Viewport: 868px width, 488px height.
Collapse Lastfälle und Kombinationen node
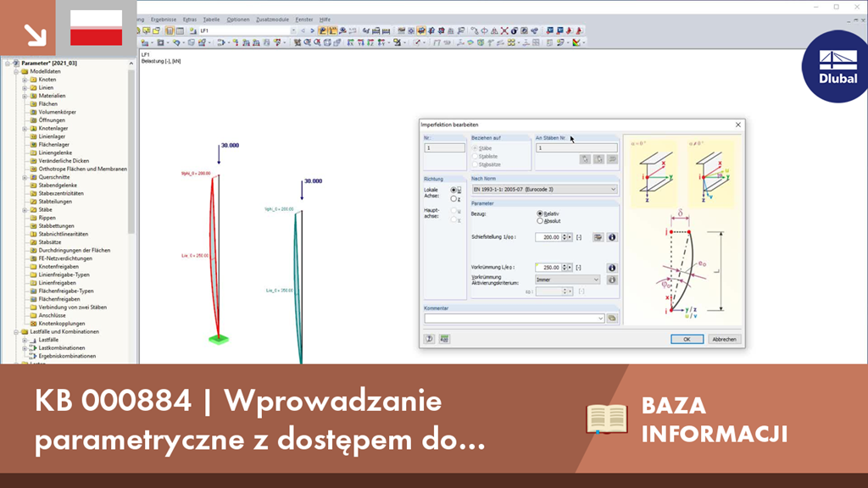[16, 332]
